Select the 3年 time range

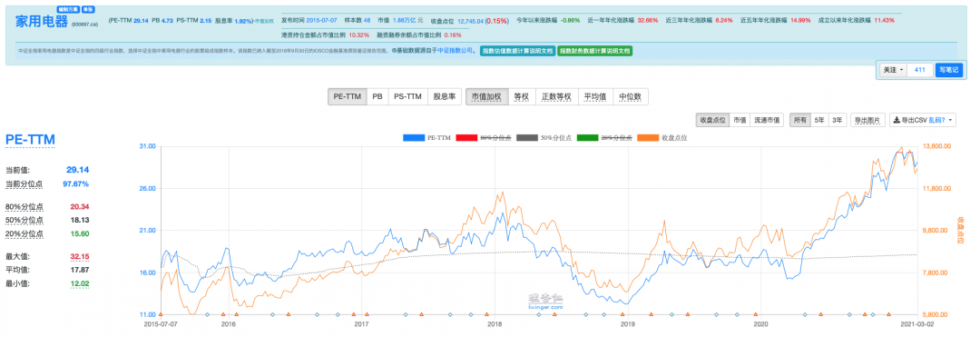838,120
